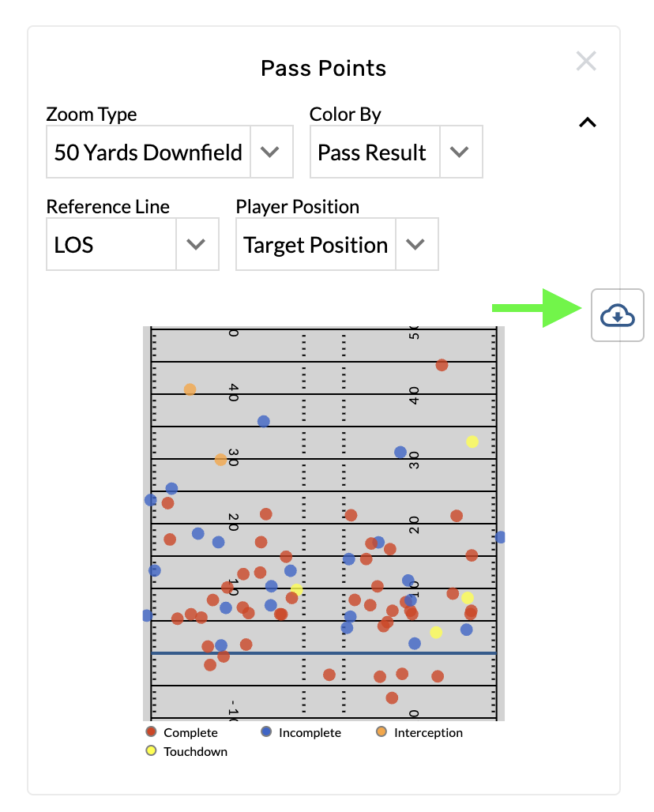Screen dimensions: 654x812
Task: Open the Reference Line dropdown arrow
Action: click(196, 245)
